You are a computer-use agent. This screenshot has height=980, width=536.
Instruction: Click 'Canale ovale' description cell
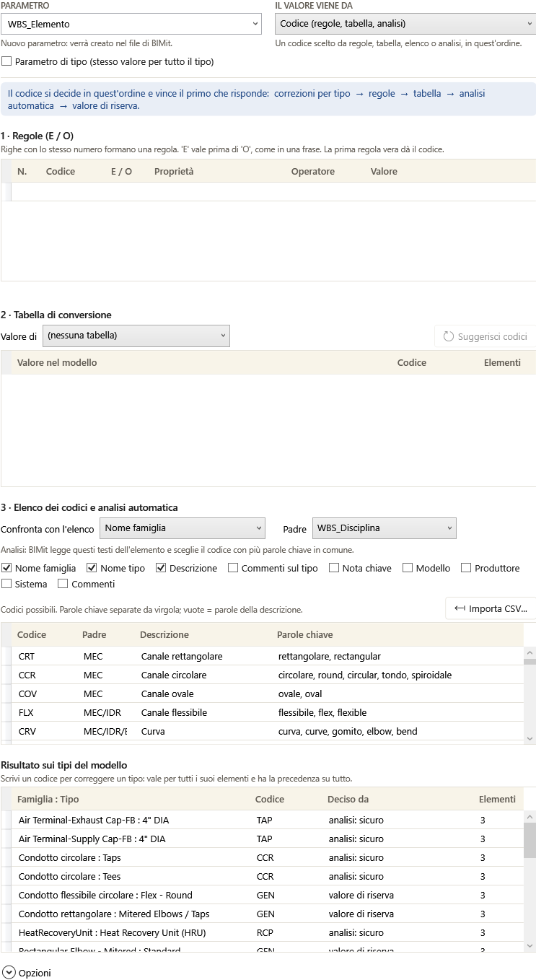click(x=203, y=694)
